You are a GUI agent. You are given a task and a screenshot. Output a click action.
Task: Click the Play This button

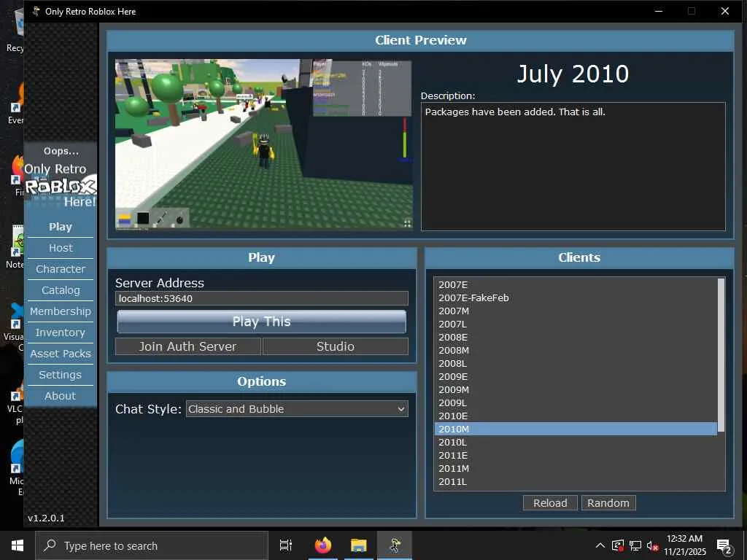[262, 322]
